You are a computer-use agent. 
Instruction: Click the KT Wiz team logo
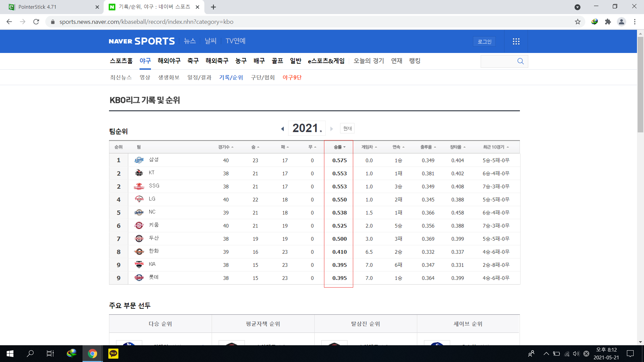[139, 173]
